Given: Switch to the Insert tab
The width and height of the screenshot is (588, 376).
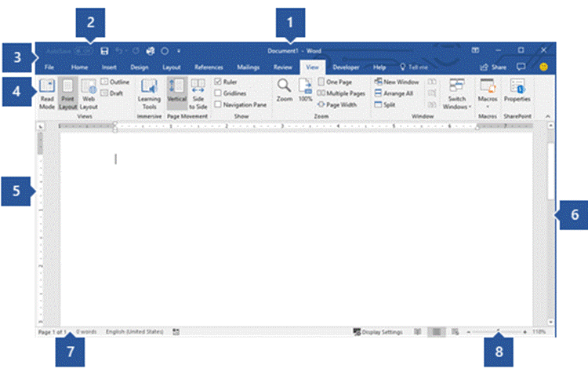Looking at the screenshot, I should pos(109,68).
